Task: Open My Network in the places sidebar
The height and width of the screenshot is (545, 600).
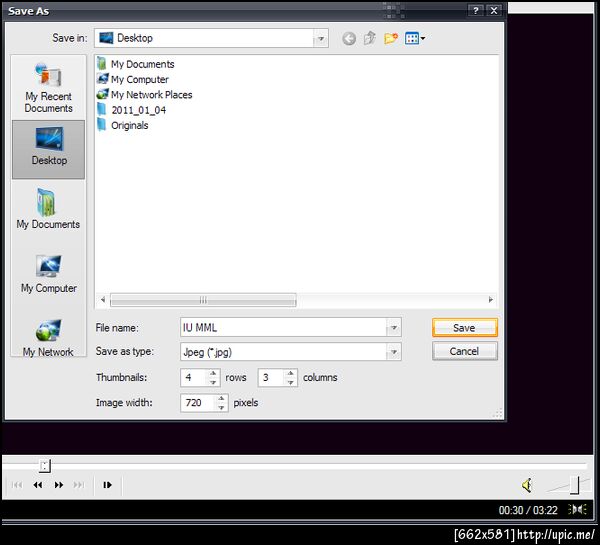Action: pyautogui.click(x=48, y=338)
